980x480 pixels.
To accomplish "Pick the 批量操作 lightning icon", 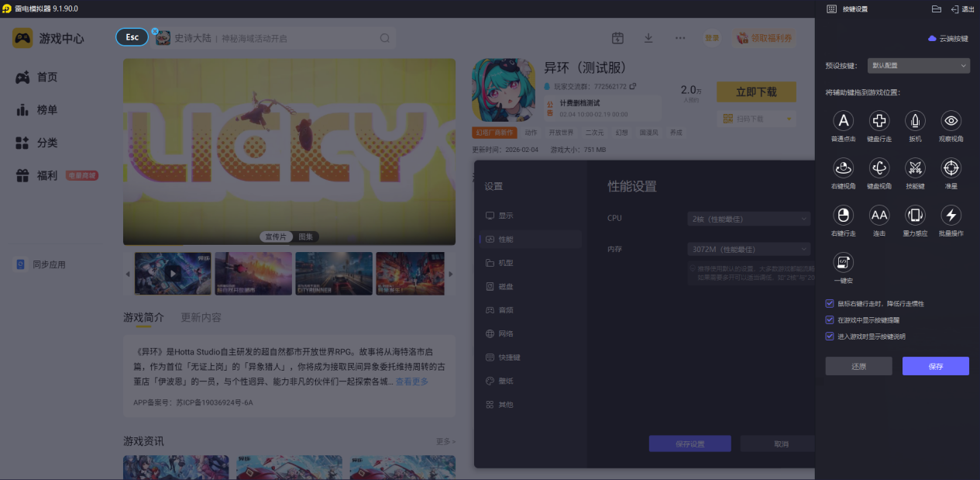I will pyautogui.click(x=951, y=215).
